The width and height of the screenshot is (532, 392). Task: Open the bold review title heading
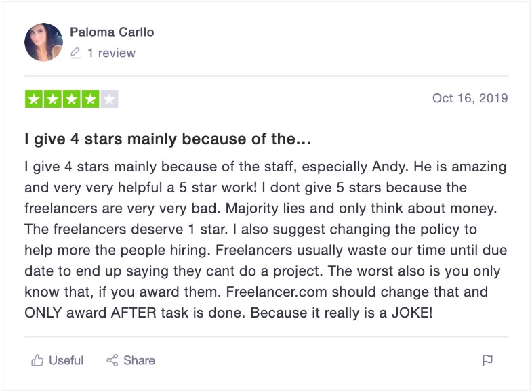tap(167, 139)
